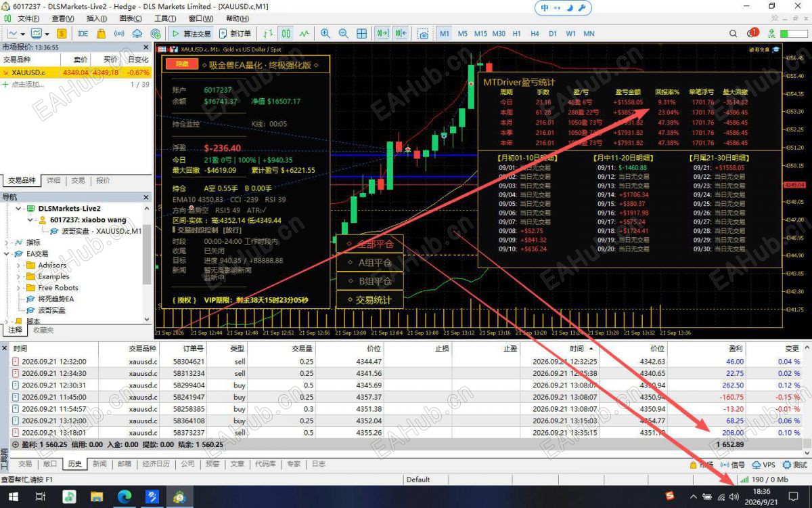Expand the 指标 indicators node

pyautogui.click(x=6, y=242)
